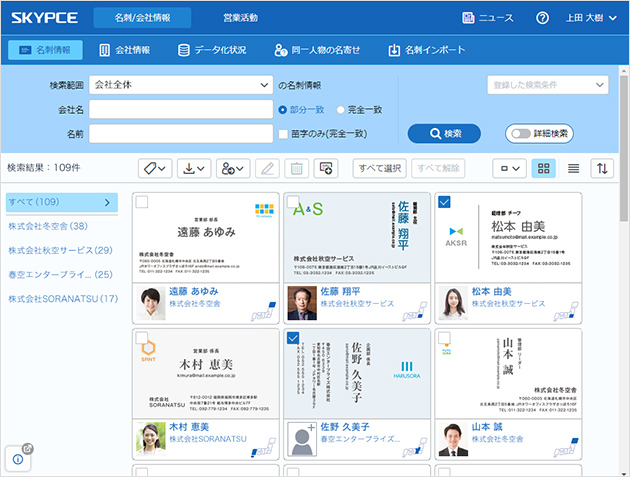Click the info icon at bottom left
Screen dimensions: 630x477
click(18, 459)
